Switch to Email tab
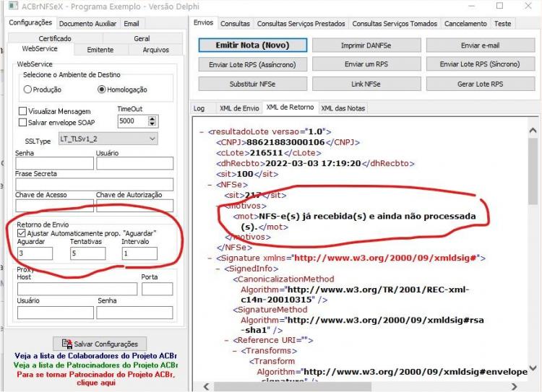The width and height of the screenshot is (542, 392). tap(132, 24)
